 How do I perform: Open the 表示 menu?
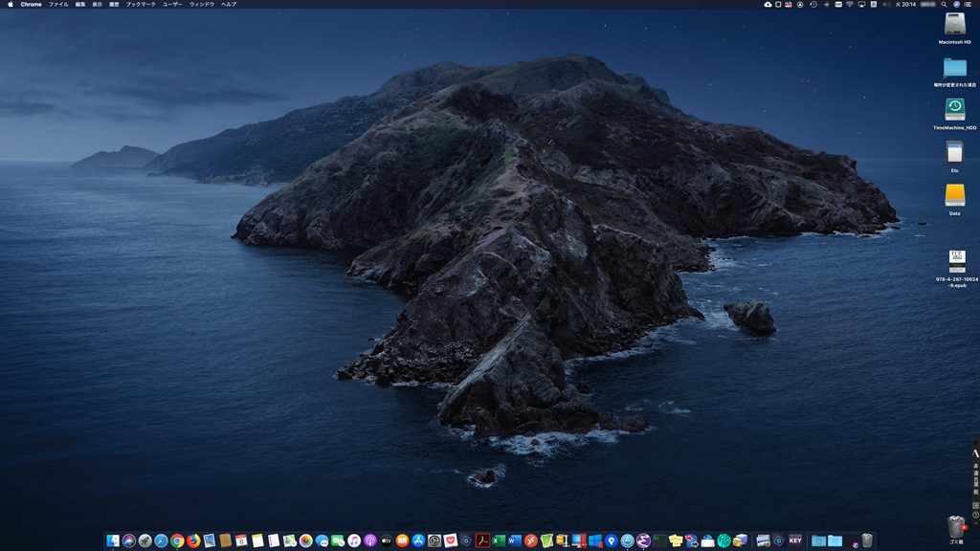98,5
